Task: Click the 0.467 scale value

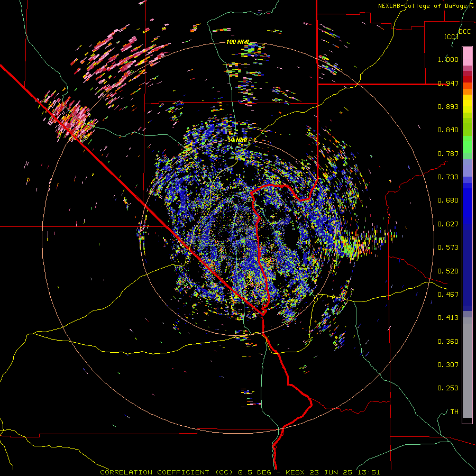Action: (448, 295)
